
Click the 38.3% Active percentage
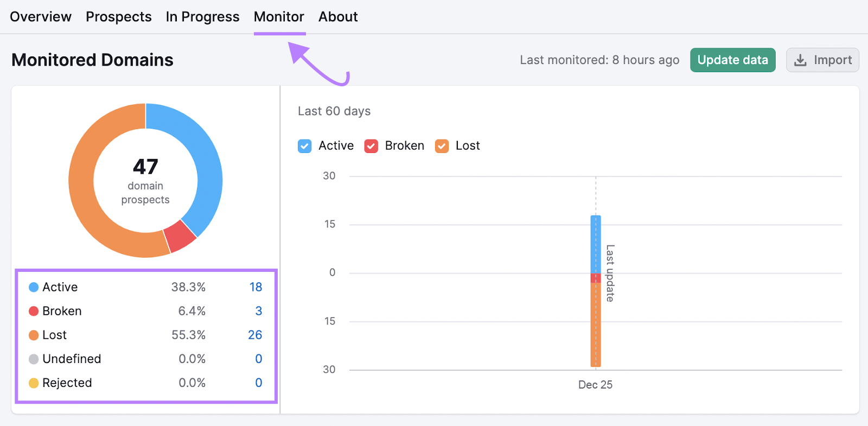(x=188, y=287)
